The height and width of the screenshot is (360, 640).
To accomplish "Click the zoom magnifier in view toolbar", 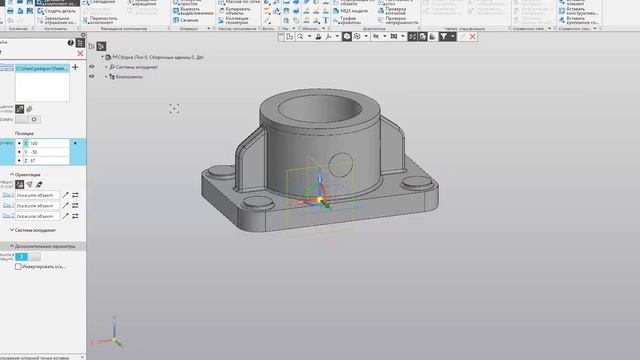I will tap(300, 37).
